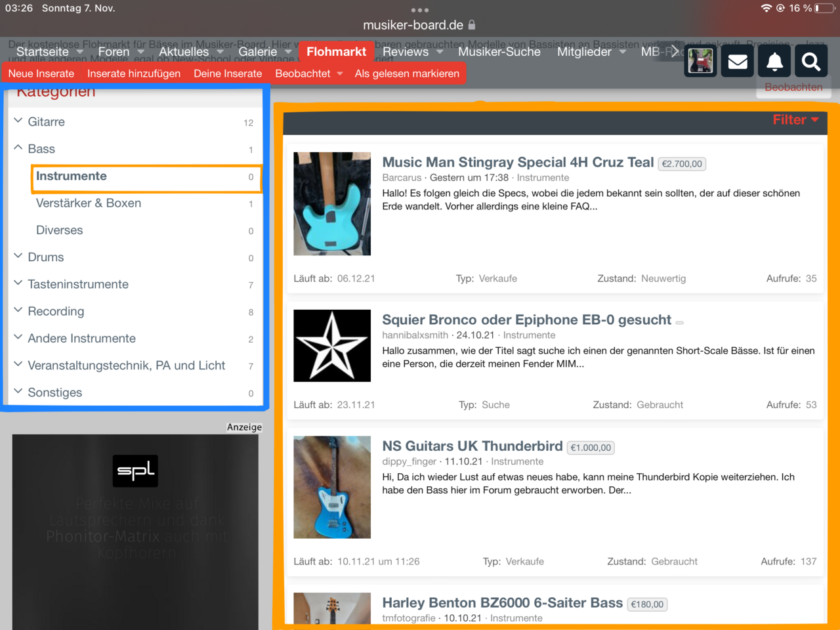Open the Galerie menu item
840x630 pixels.
(258, 52)
